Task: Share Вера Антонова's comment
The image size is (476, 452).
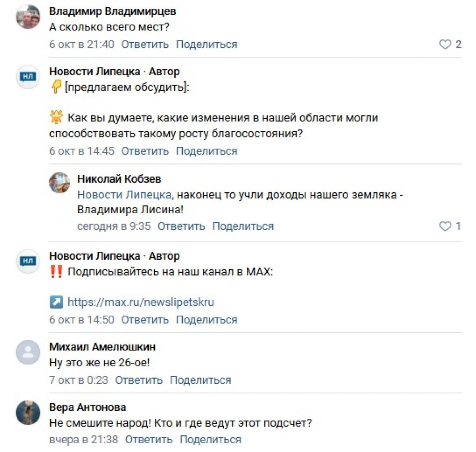Action: (x=210, y=440)
